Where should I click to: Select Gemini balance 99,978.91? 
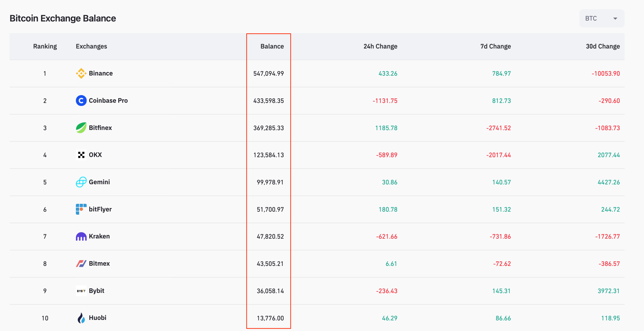[x=270, y=182]
